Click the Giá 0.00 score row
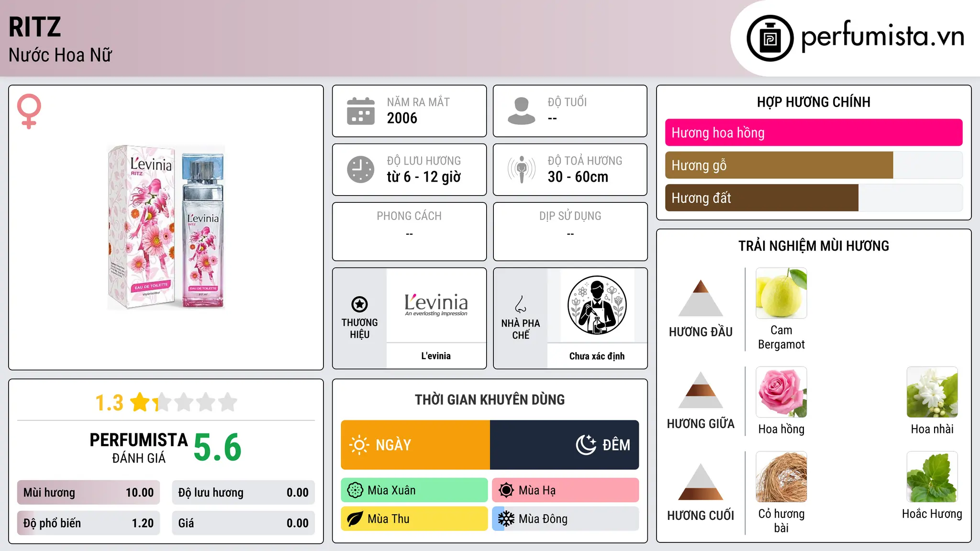The image size is (980, 551). click(x=244, y=523)
